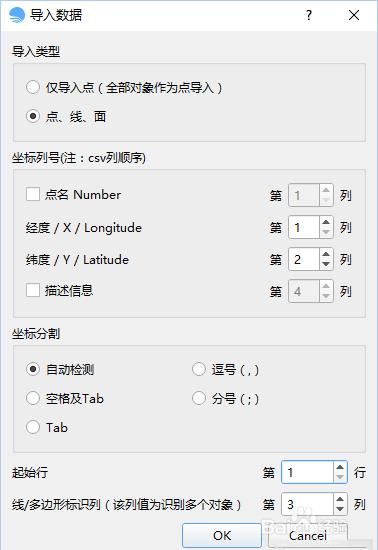Click the app logo in title bar
Image resolution: width=378 pixels, height=550 pixels.
pyautogui.click(x=17, y=15)
